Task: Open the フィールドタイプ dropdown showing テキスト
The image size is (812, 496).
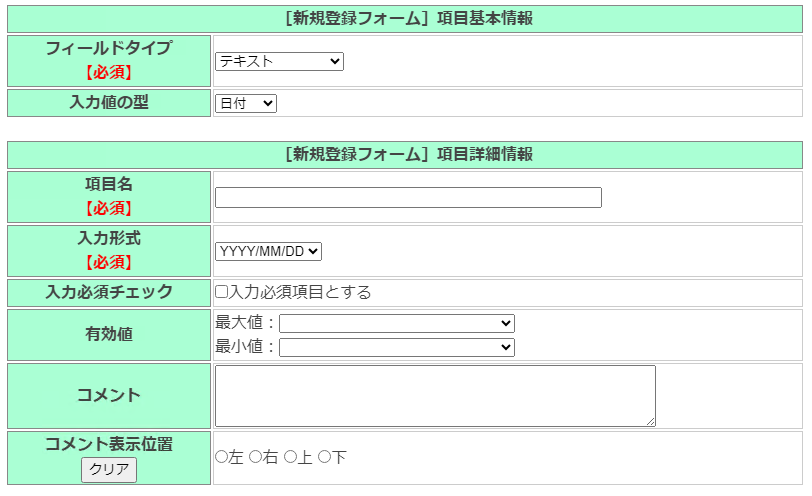Action: coord(279,62)
